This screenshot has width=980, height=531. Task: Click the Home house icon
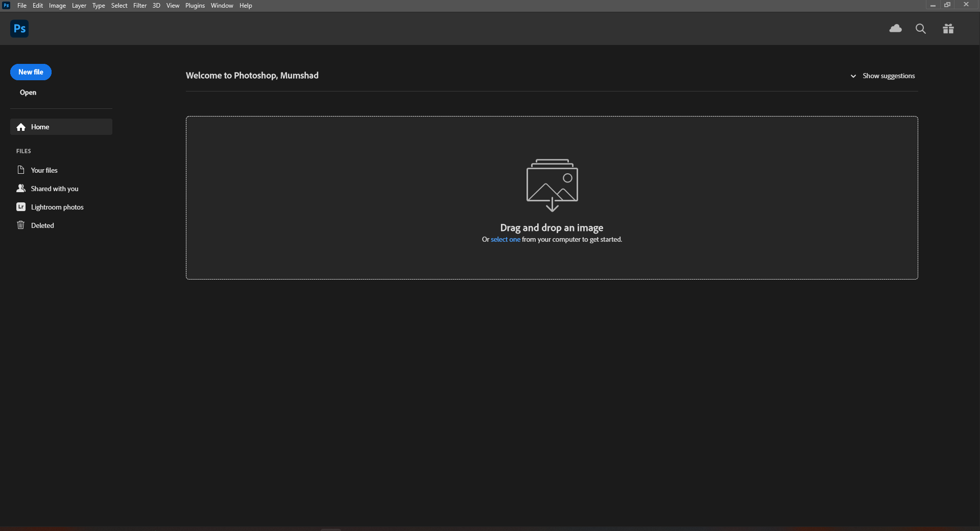21,127
